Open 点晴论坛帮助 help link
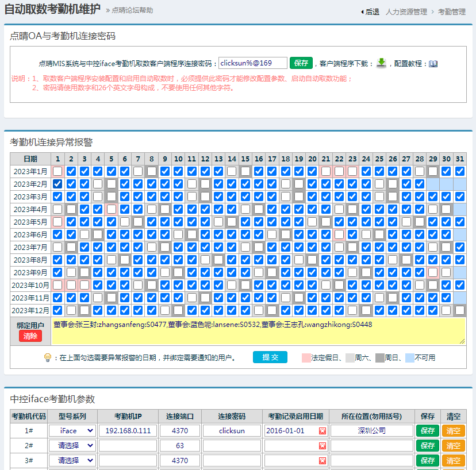The width and height of the screenshot is (476, 470). (x=132, y=10)
